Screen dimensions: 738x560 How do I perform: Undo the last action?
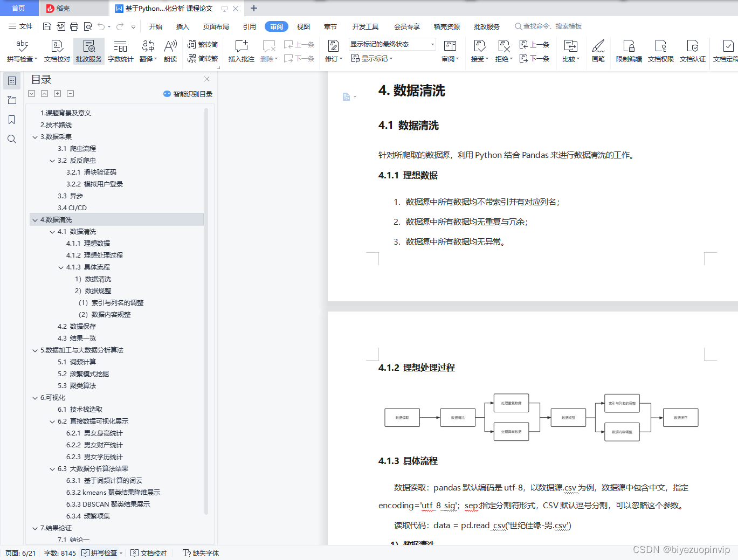(101, 26)
